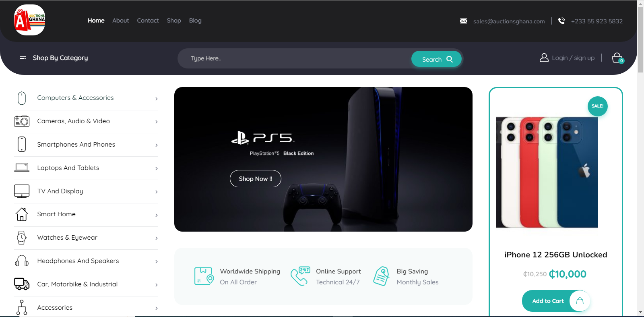The height and width of the screenshot is (317, 644).
Task: Expand the Laptops And Tablets category arrow
Action: tap(157, 168)
